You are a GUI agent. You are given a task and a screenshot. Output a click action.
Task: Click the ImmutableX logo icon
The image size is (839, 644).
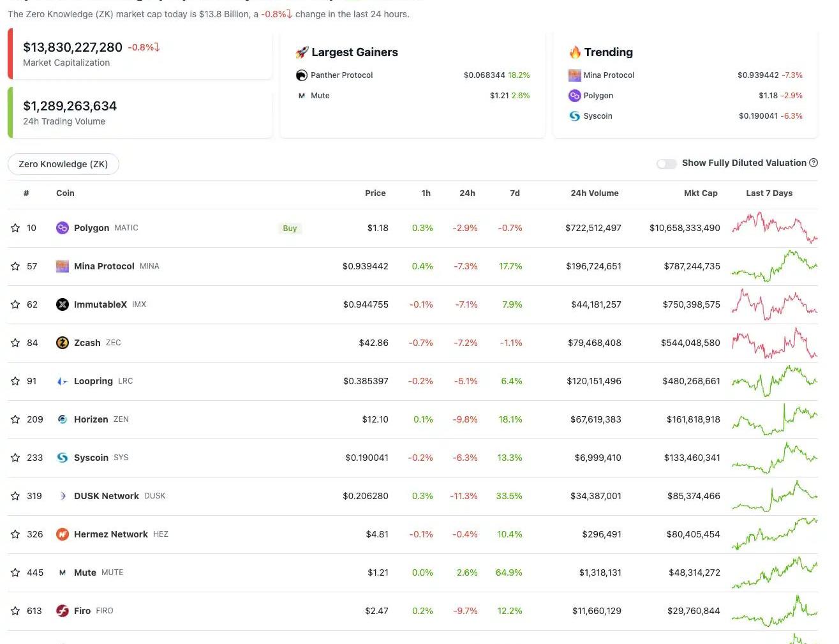(63, 304)
